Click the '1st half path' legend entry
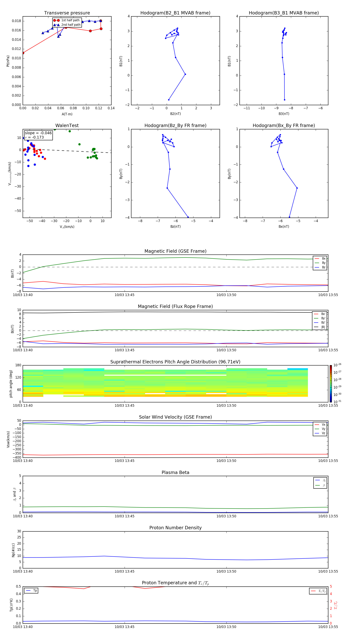Screen dimensions: 351x644 click(67, 20)
